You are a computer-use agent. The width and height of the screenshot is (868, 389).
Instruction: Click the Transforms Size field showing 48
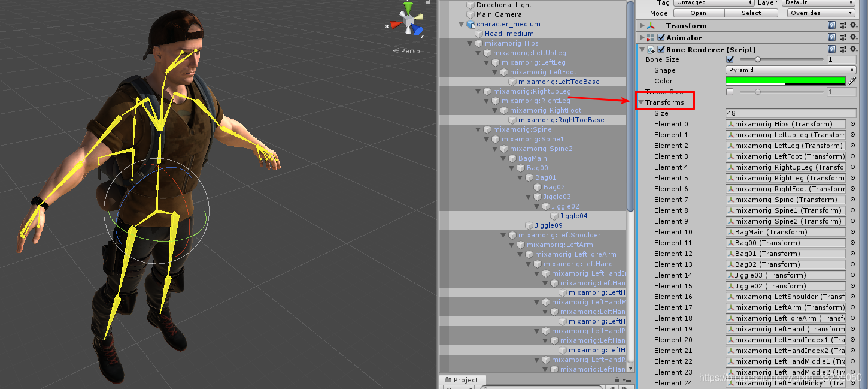pos(791,113)
